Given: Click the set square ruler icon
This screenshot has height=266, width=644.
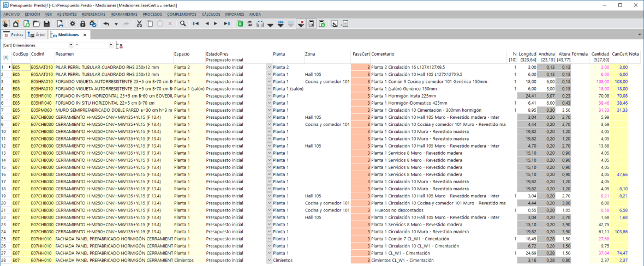Looking at the screenshot, I should tap(335, 24).
